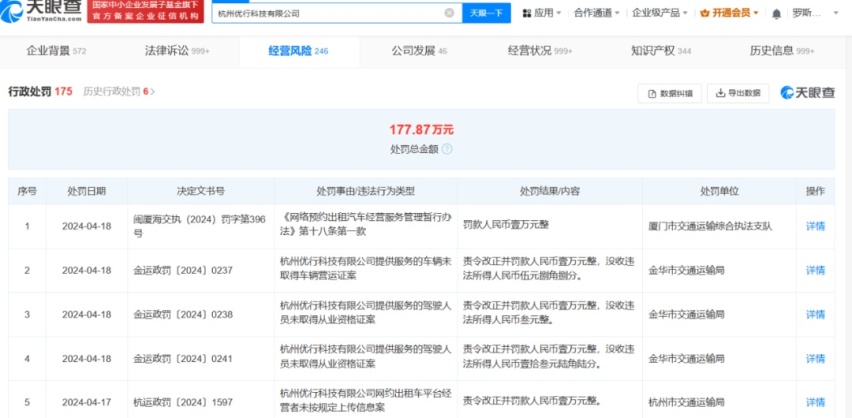Click the 天眼一下 search button
Screen dimensions: 852x418
click(x=486, y=13)
